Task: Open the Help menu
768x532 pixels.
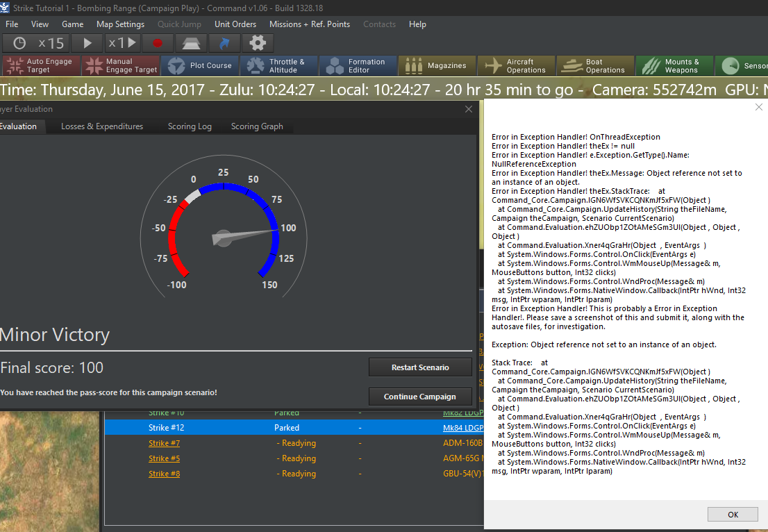Action: click(x=417, y=24)
